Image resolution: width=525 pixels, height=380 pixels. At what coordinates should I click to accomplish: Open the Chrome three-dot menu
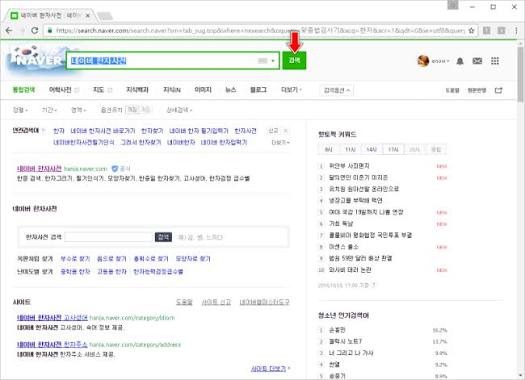(516, 30)
